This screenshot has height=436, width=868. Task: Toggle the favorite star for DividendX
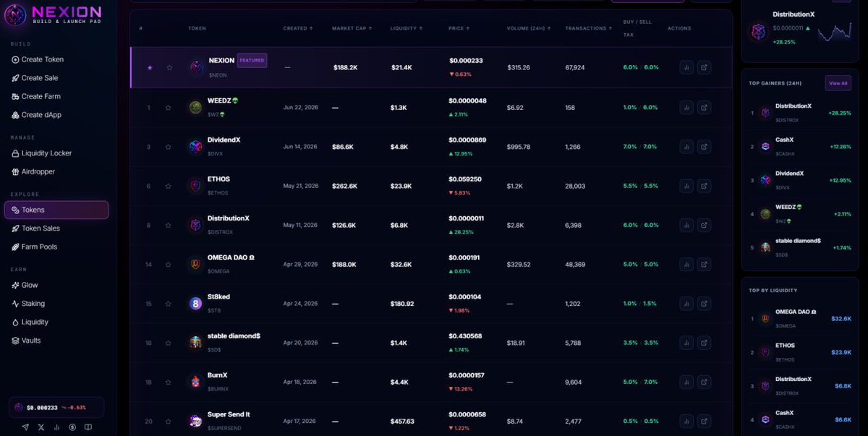coord(168,147)
